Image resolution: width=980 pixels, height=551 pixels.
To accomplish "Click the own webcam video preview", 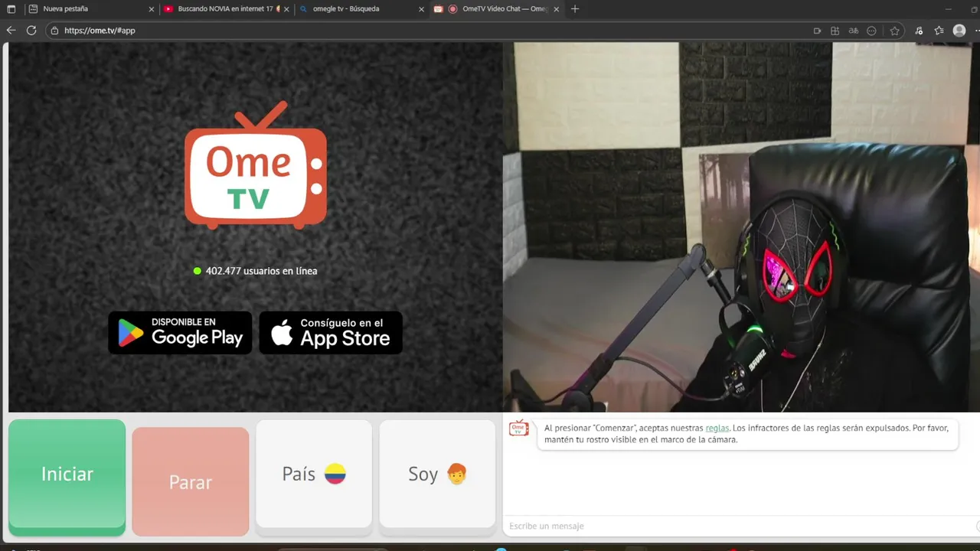I will pyautogui.click(x=741, y=227).
